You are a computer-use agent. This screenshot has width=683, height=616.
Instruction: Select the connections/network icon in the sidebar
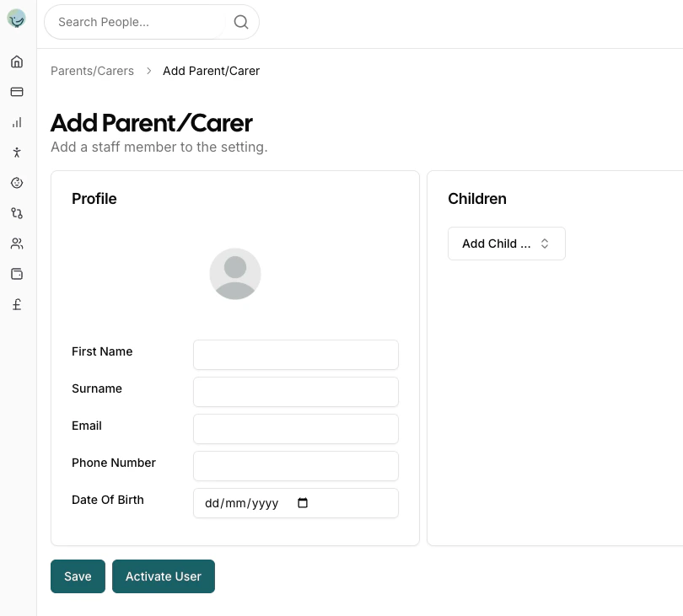pos(16,213)
